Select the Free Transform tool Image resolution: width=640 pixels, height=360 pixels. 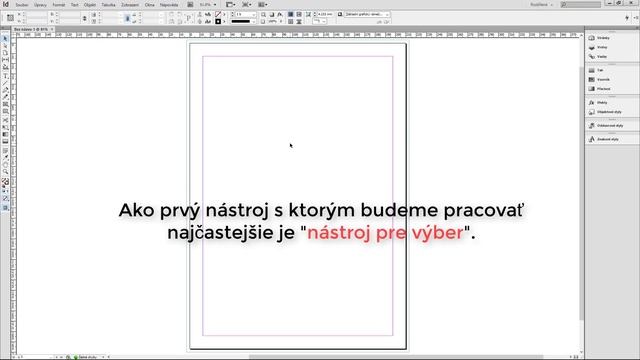(x=5, y=127)
